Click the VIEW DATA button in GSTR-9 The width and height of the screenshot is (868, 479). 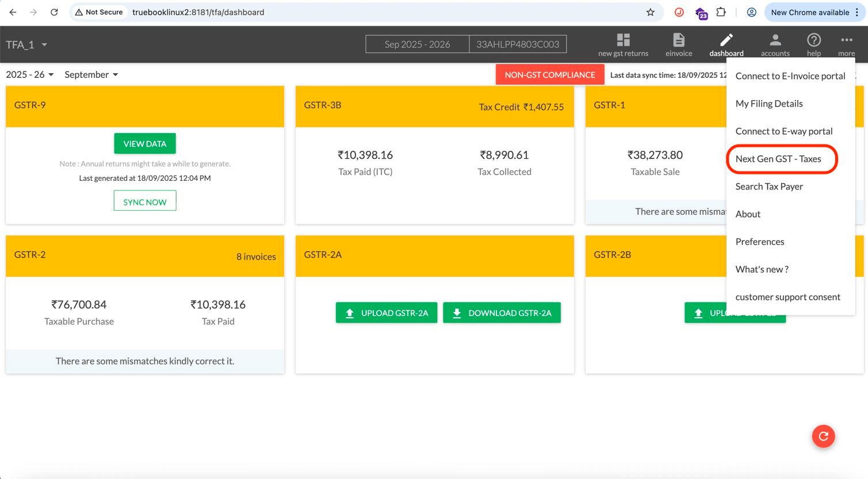point(145,144)
